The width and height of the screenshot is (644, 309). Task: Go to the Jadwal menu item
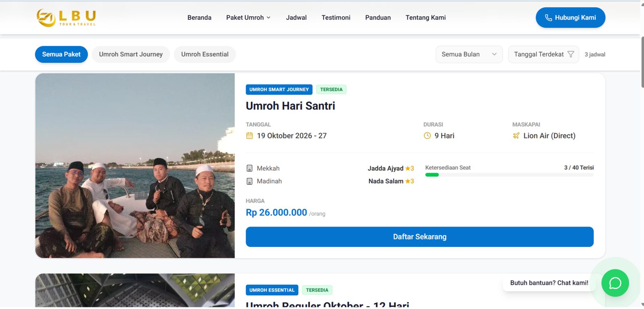point(296,18)
